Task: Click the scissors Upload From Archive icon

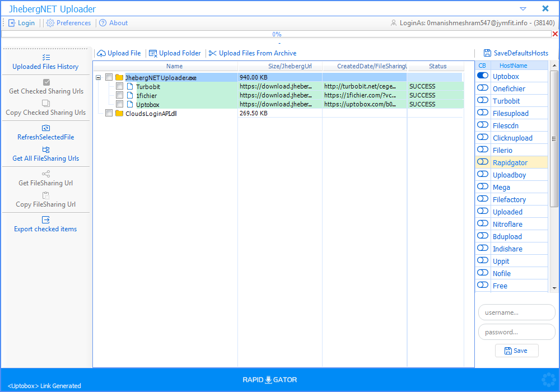Action: pos(212,53)
